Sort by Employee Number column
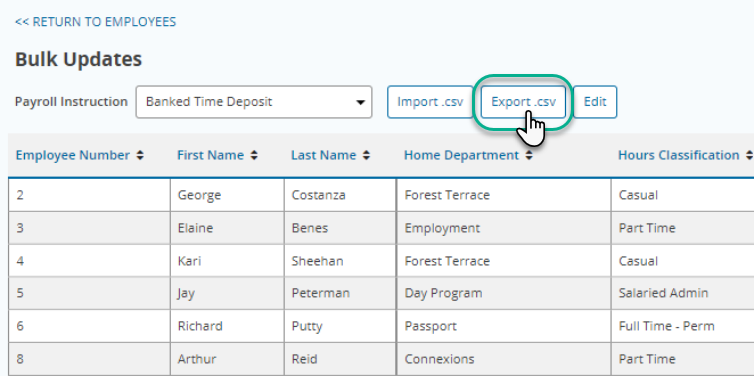Image resolution: width=754 pixels, height=376 pixels. point(80,155)
